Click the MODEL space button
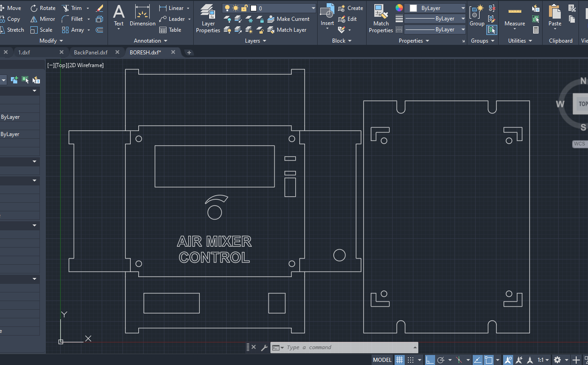This screenshot has height=365, width=588. [x=382, y=360]
